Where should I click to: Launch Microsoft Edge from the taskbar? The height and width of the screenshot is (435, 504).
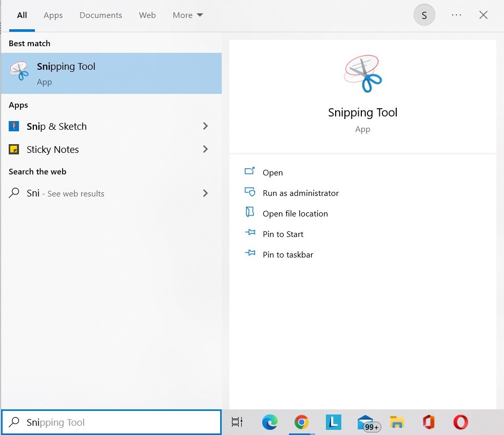pyautogui.click(x=269, y=422)
